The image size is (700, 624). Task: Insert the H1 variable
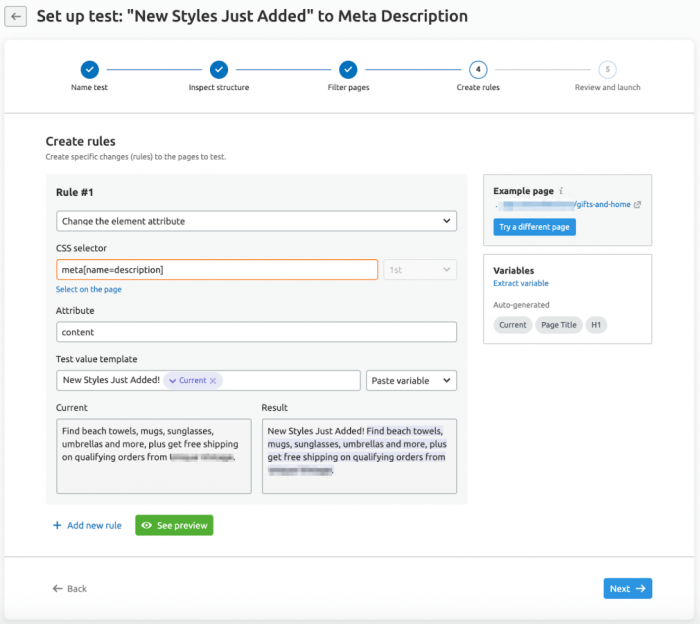596,325
